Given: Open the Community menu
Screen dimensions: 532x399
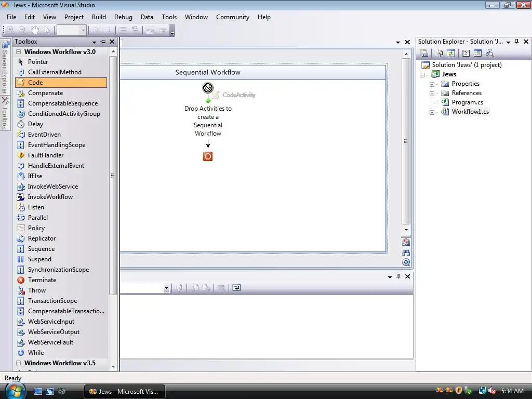Looking at the screenshot, I should 233,17.
